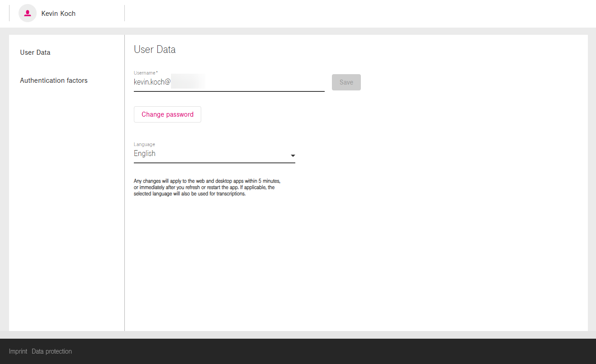The image size is (596, 364).
Task: Select the English value in Language field
Action: point(145,154)
